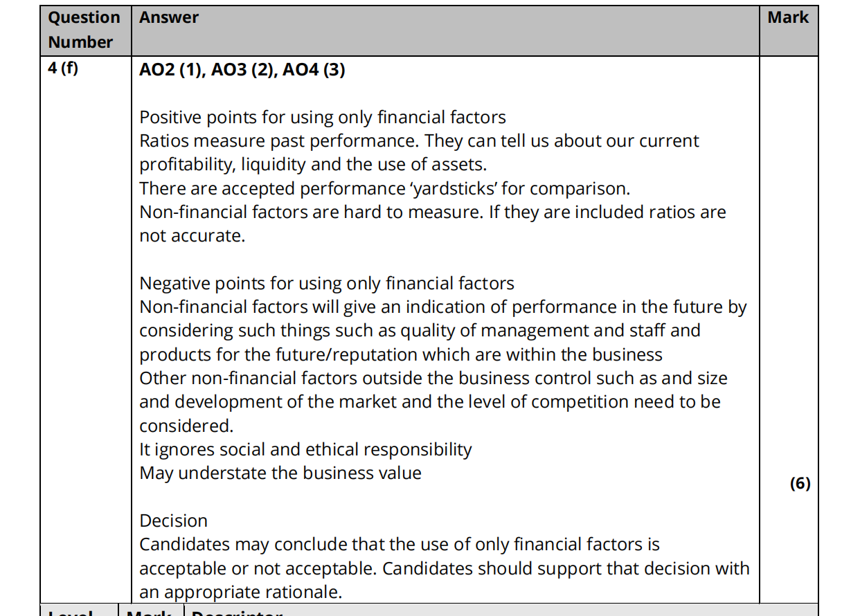Click the "Decision" subheading
860x616 pixels.
[173, 521]
